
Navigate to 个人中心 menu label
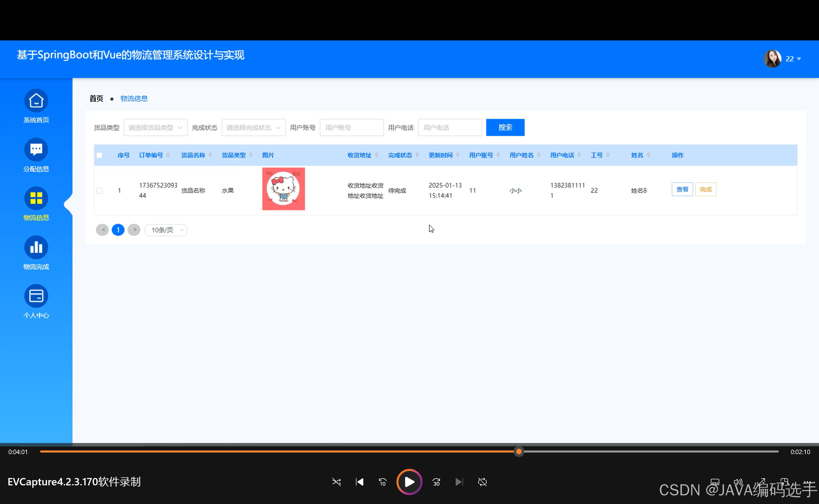(36, 315)
